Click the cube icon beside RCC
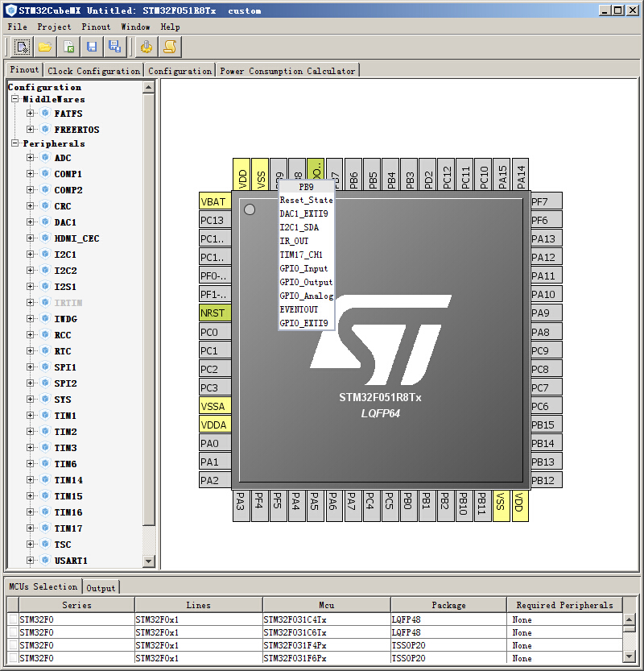 pyautogui.click(x=45, y=334)
